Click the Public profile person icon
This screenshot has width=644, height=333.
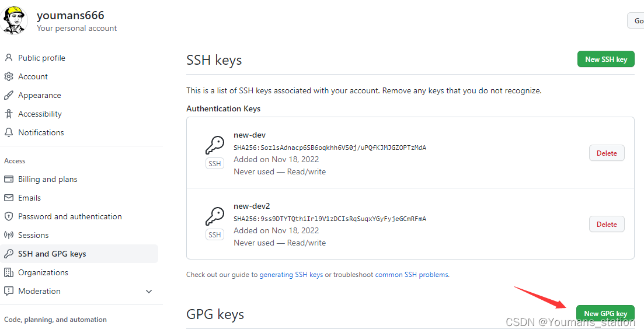[9, 58]
